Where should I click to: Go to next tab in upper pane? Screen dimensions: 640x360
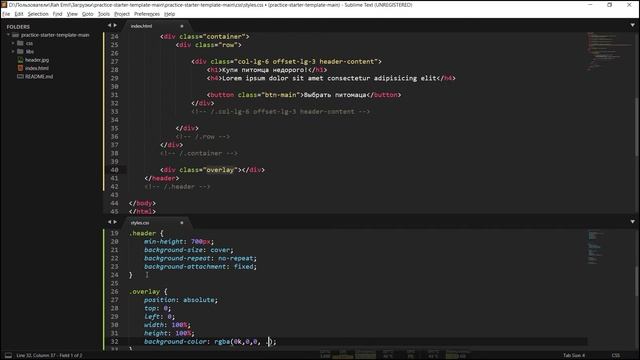pos(115,25)
